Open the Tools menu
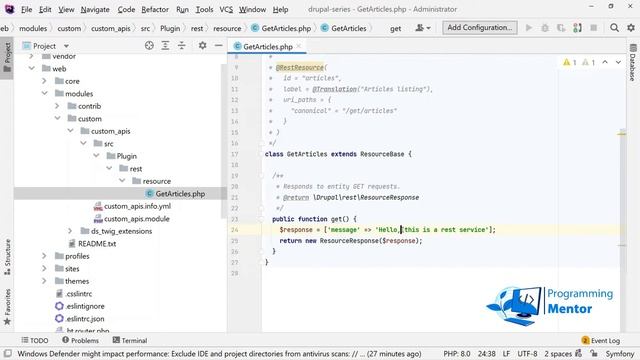Screen dimensions: 640x360 click(x=204, y=9)
